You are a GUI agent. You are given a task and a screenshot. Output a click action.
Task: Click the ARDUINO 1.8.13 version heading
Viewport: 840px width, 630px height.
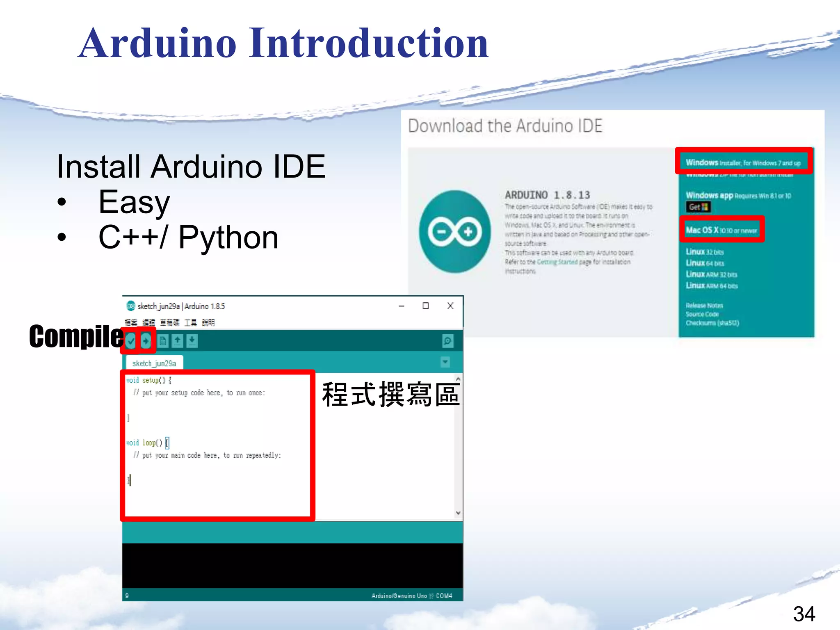click(547, 195)
